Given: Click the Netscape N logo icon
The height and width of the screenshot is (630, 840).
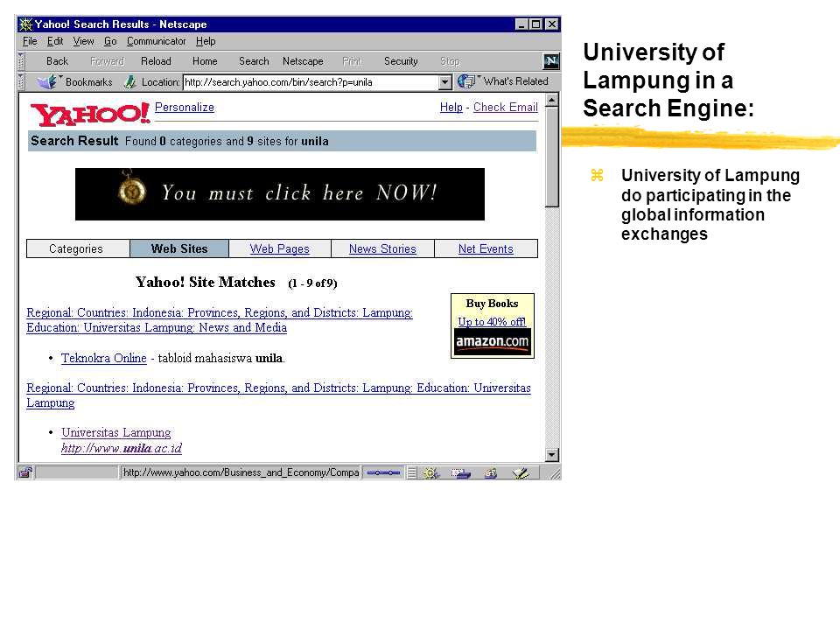Looking at the screenshot, I should (550, 61).
